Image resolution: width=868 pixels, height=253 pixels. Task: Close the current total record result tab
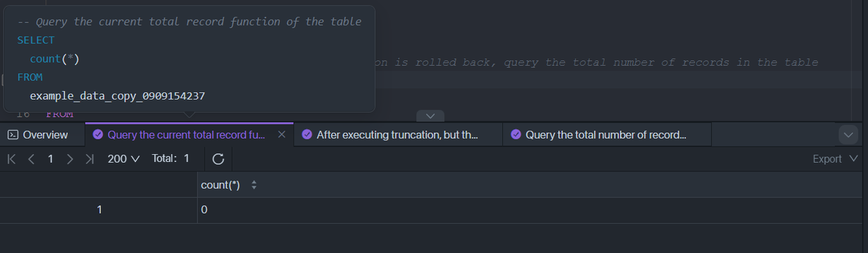(x=281, y=134)
